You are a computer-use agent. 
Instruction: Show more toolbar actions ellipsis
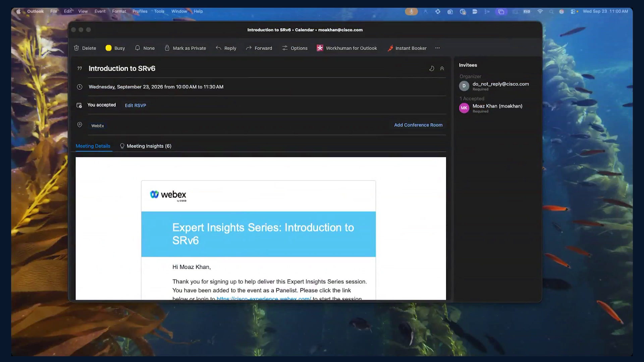click(x=437, y=48)
